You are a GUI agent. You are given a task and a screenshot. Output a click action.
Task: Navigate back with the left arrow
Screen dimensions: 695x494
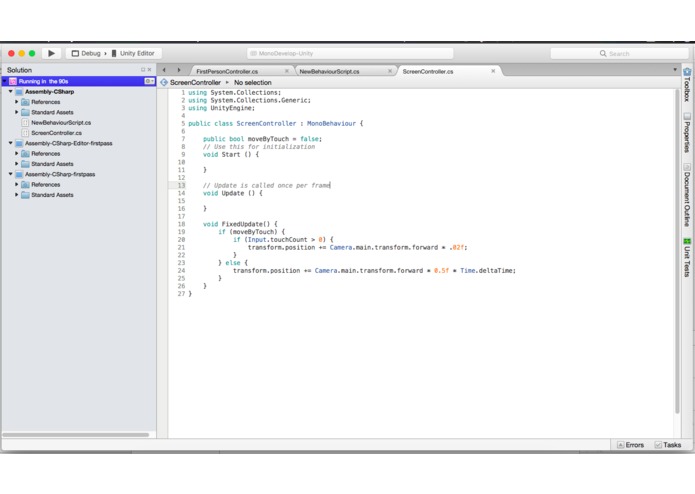[x=164, y=70]
